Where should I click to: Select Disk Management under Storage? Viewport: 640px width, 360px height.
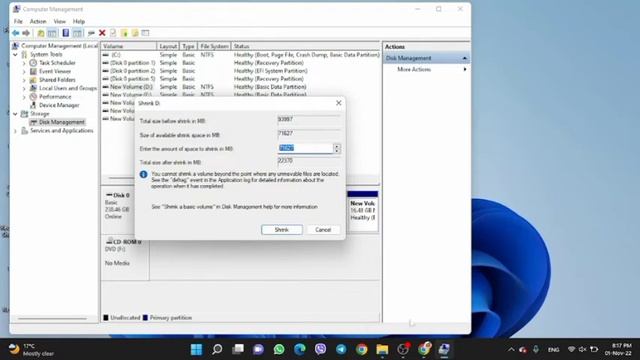pyautogui.click(x=62, y=122)
